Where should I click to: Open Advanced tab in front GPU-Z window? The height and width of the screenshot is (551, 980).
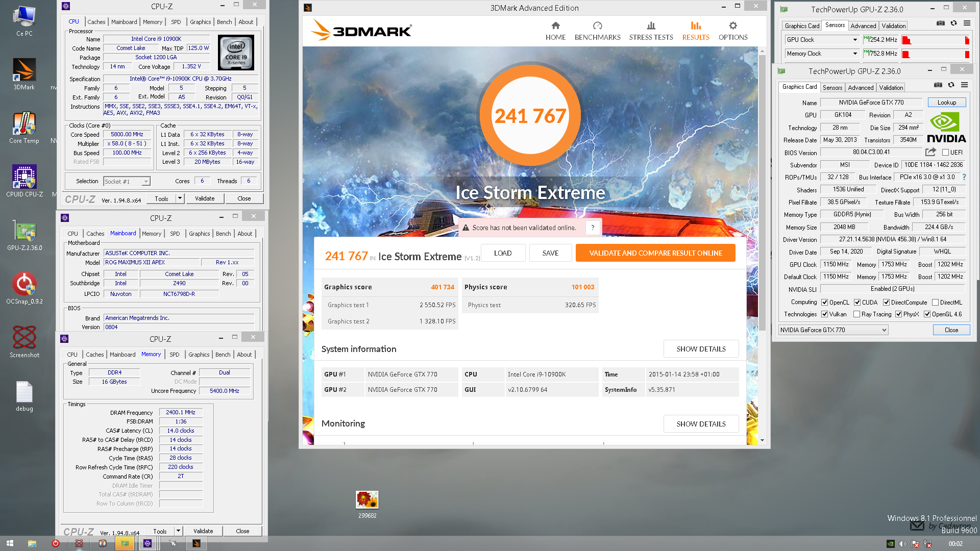(x=861, y=87)
